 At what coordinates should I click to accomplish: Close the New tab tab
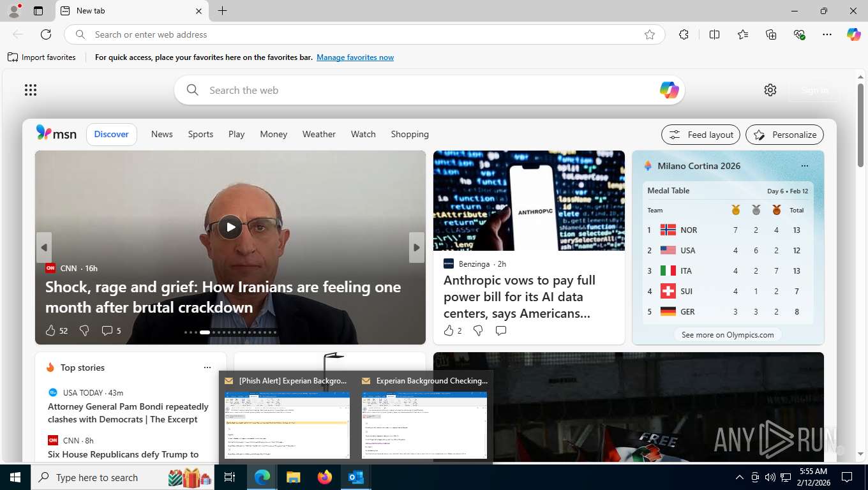(x=198, y=11)
